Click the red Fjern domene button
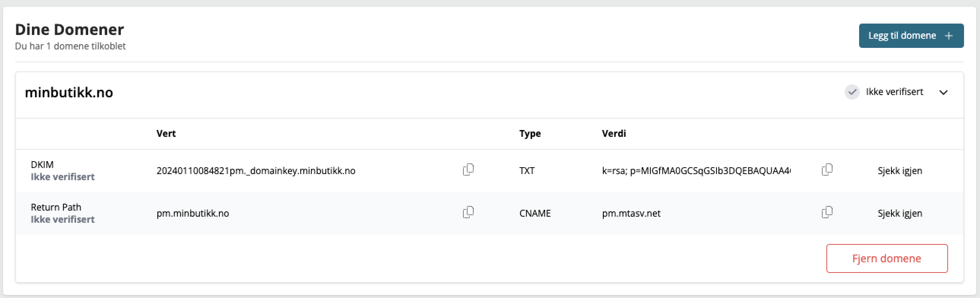This screenshot has height=298, width=980. point(887,258)
